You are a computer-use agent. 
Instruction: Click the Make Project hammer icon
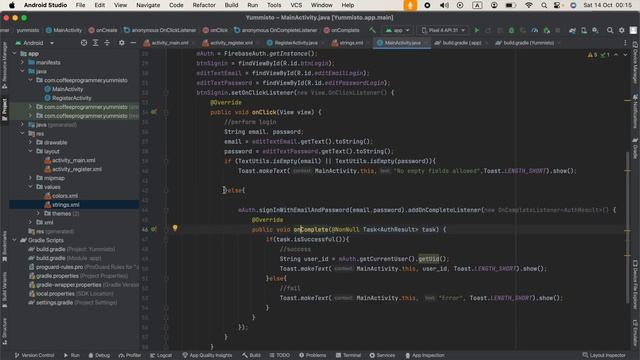click(x=372, y=30)
